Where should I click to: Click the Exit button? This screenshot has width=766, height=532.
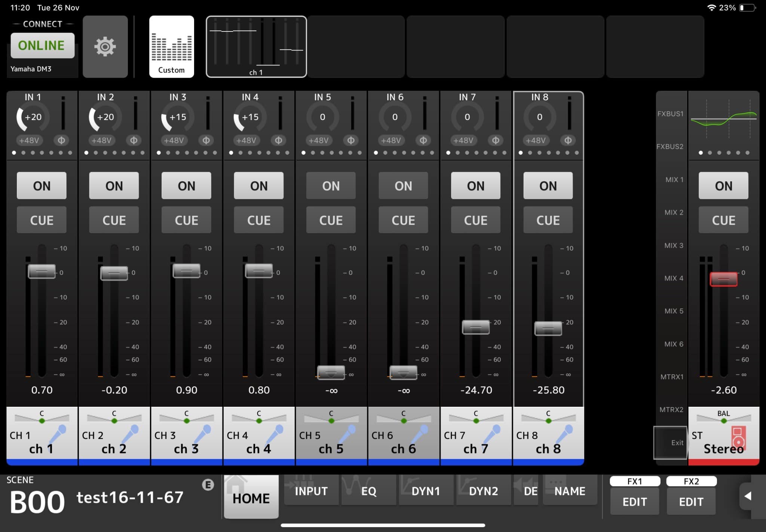tap(670, 442)
